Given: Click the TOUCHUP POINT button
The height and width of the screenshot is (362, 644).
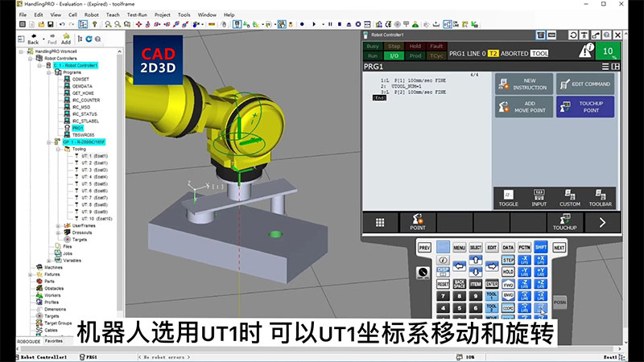Looking at the screenshot, I should [585, 107].
